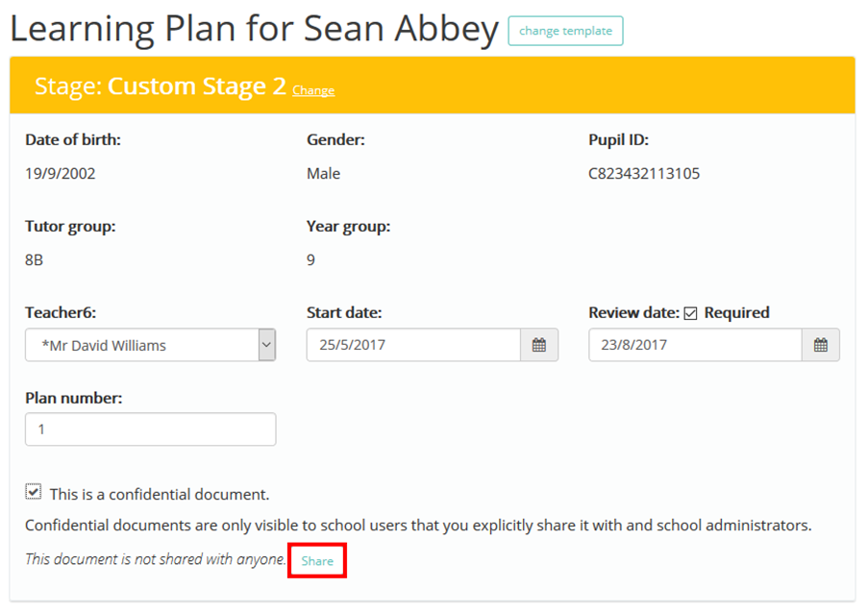The width and height of the screenshot is (868, 613).
Task: Click the change template button
Action: click(565, 30)
